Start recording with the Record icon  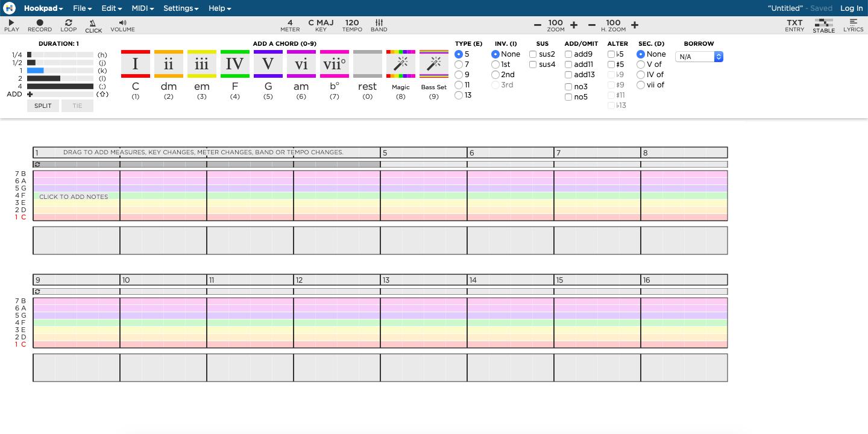[40, 22]
